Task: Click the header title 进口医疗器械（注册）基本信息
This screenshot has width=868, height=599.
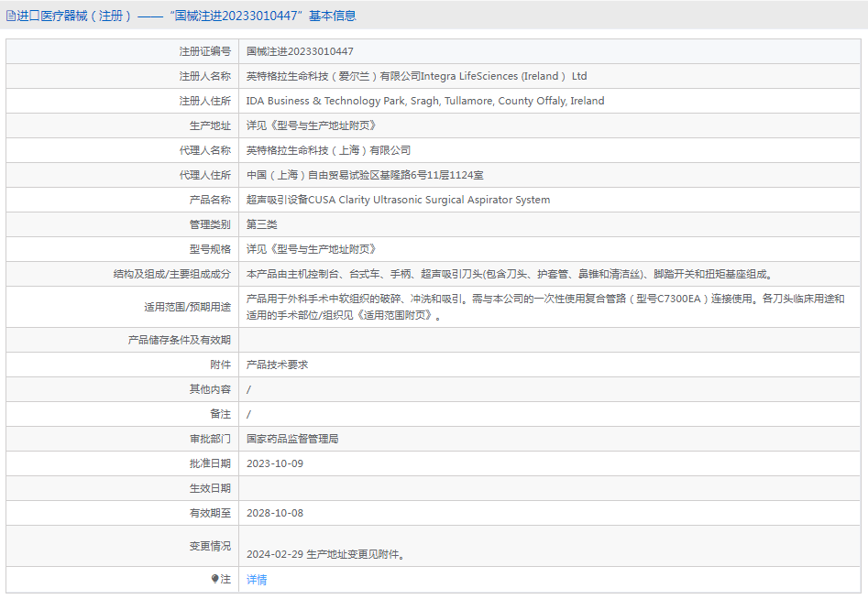Action: click(186, 16)
